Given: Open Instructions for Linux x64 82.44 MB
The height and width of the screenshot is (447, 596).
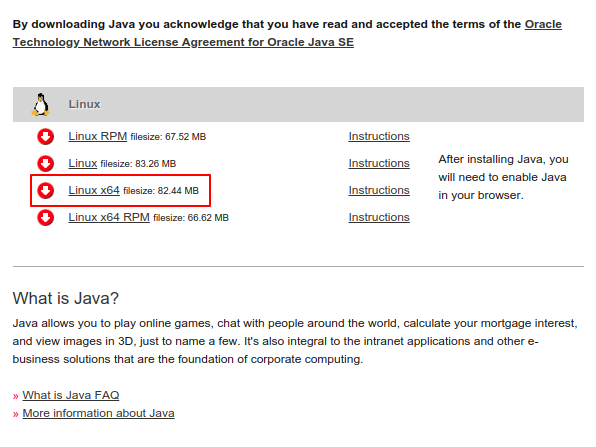Looking at the screenshot, I should point(379,190).
